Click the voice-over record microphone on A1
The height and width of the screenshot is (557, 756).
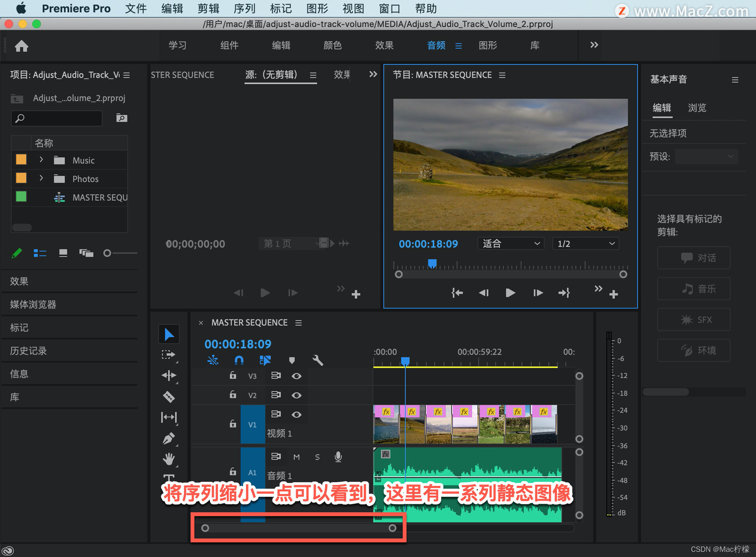pyautogui.click(x=338, y=457)
